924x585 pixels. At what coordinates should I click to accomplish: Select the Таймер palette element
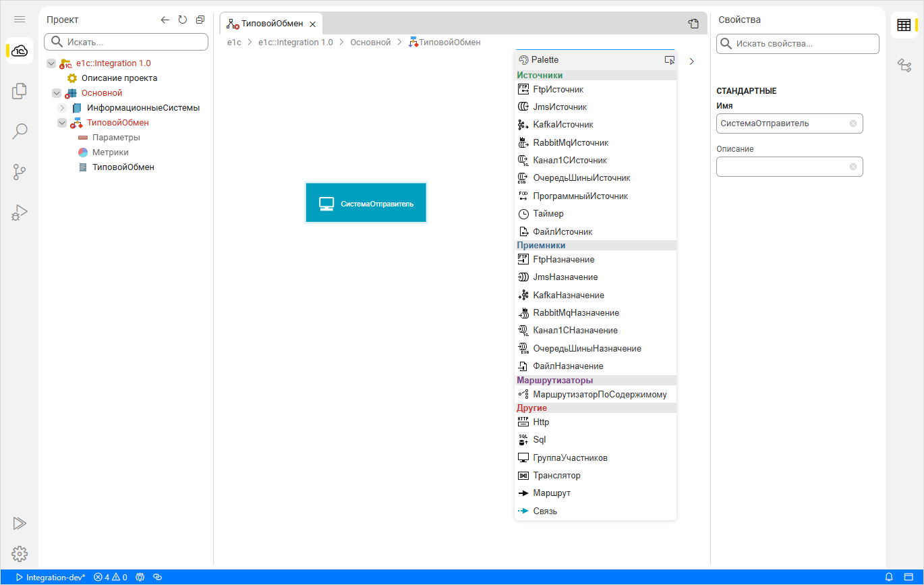pyautogui.click(x=548, y=214)
